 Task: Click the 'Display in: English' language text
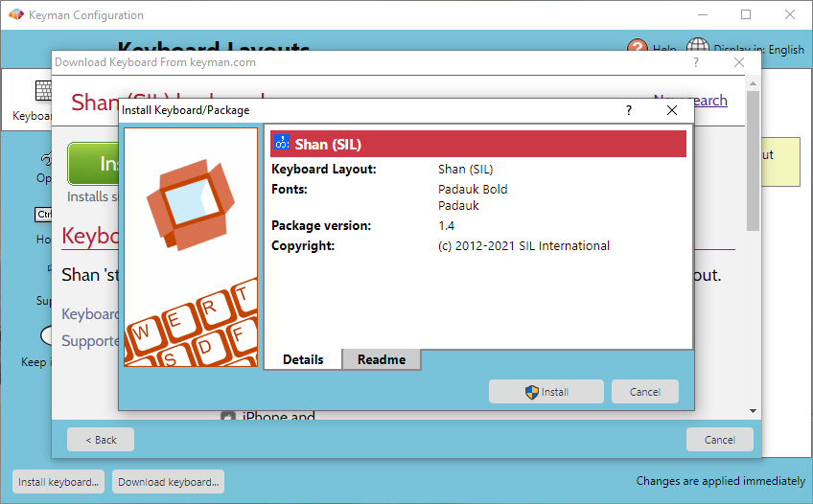point(758,49)
